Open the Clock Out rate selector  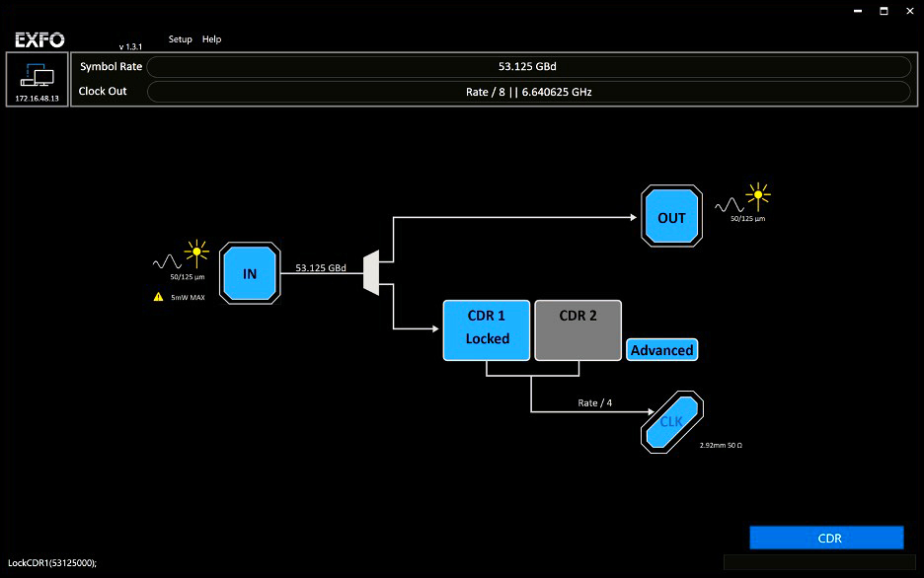point(528,92)
